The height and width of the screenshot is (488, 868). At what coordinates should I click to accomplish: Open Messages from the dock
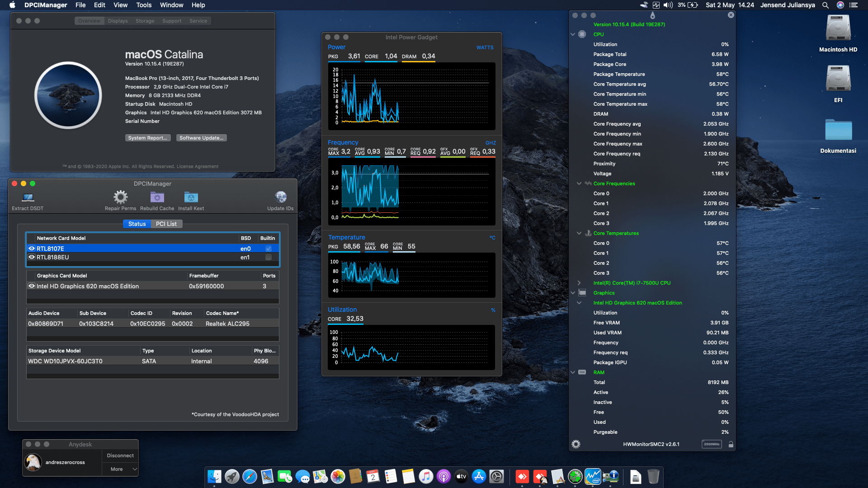[x=302, y=476]
